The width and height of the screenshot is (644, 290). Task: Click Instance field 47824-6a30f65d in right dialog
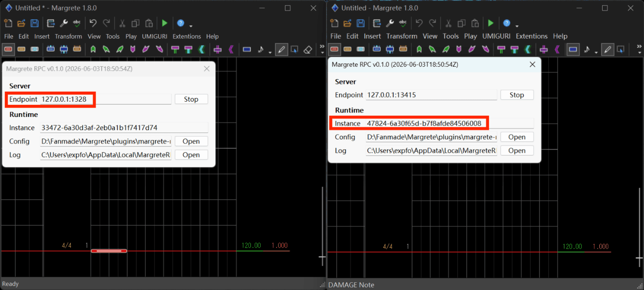[450, 124]
